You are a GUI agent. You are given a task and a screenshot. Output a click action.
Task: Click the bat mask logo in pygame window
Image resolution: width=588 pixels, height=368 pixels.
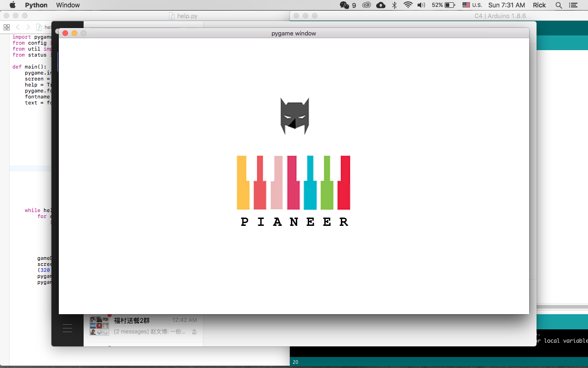pyautogui.click(x=295, y=116)
